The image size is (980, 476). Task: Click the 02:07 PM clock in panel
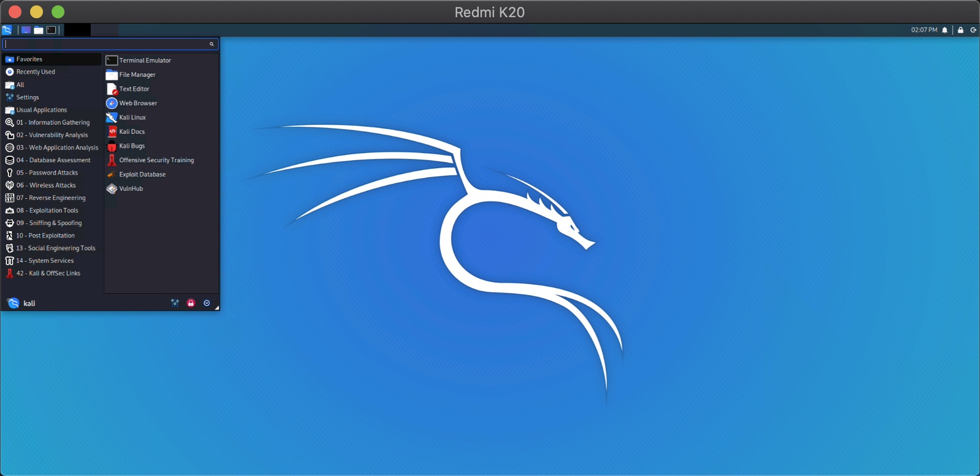pyautogui.click(x=924, y=30)
